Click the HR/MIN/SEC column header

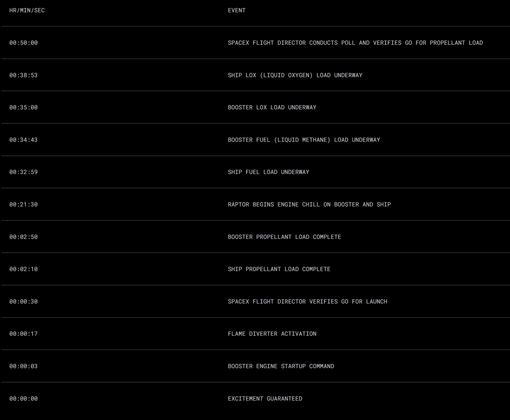pos(27,10)
